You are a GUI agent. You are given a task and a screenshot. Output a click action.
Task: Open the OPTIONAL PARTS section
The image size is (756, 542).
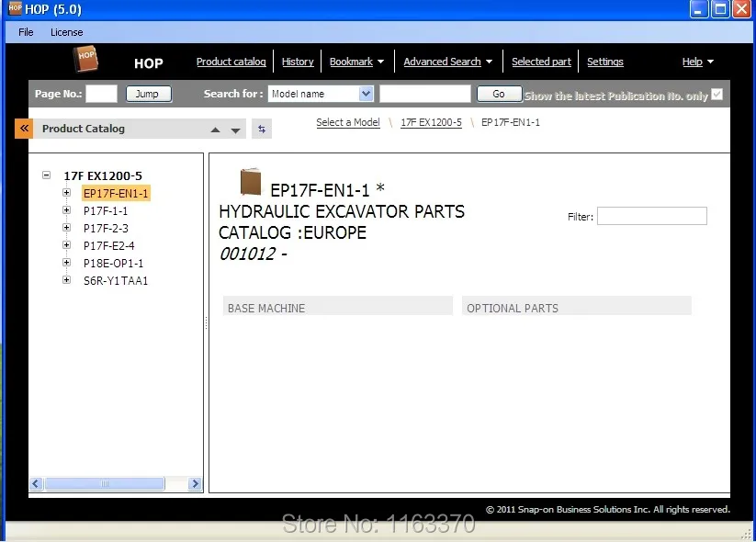pyautogui.click(x=577, y=306)
